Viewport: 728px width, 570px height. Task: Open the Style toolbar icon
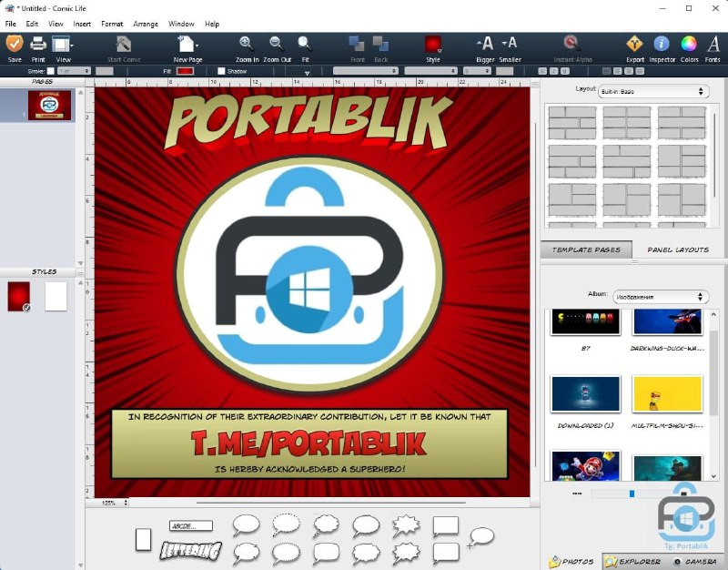(x=433, y=45)
